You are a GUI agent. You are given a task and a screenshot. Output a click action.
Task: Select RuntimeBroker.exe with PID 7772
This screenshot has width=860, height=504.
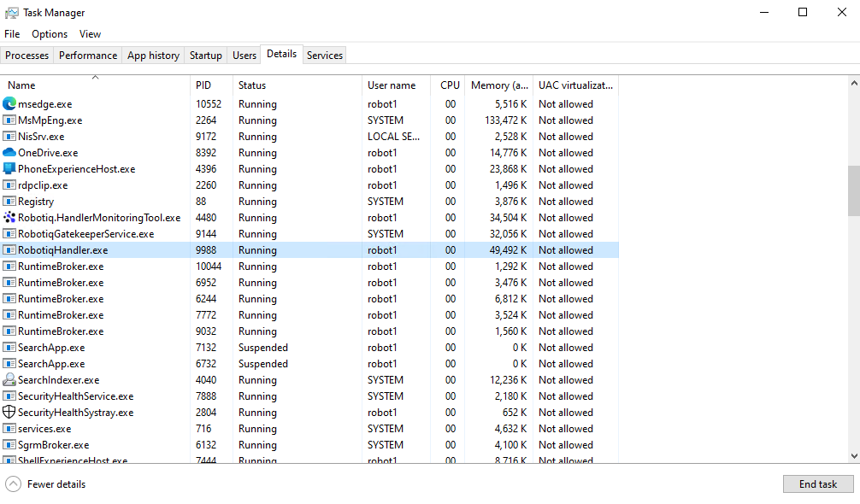[61, 315]
